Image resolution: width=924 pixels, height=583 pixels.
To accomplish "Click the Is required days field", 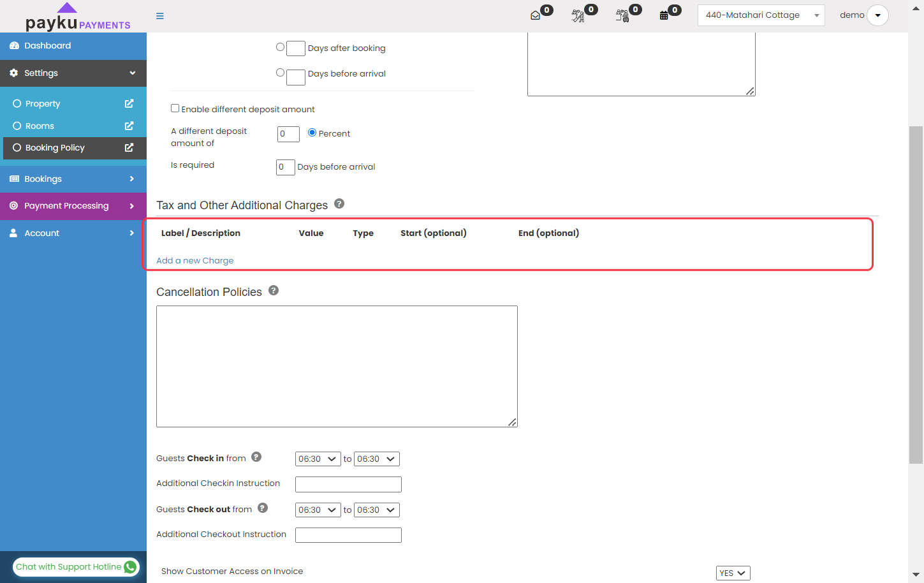I will pyautogui.click(x=285, y=167).
